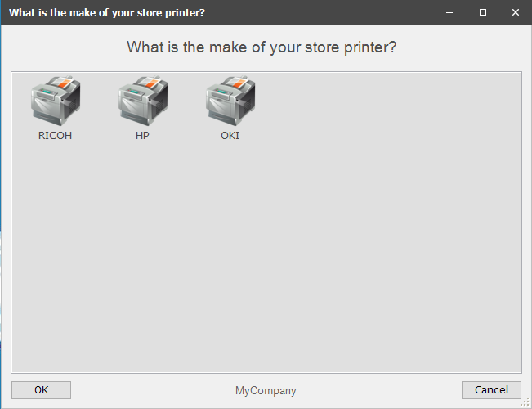Choose the OKI printer icon
Viewport: 532px width, 409px height.
point(230,101)
